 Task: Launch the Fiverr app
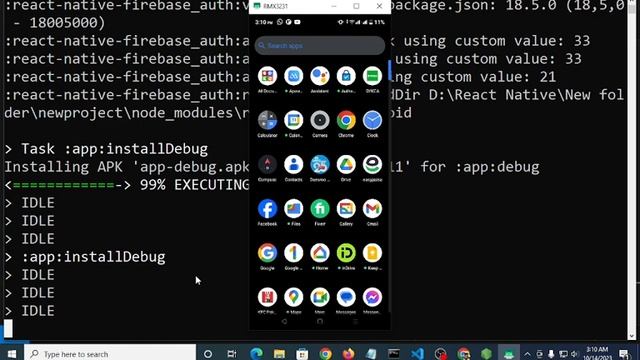(x=320, y=209)
